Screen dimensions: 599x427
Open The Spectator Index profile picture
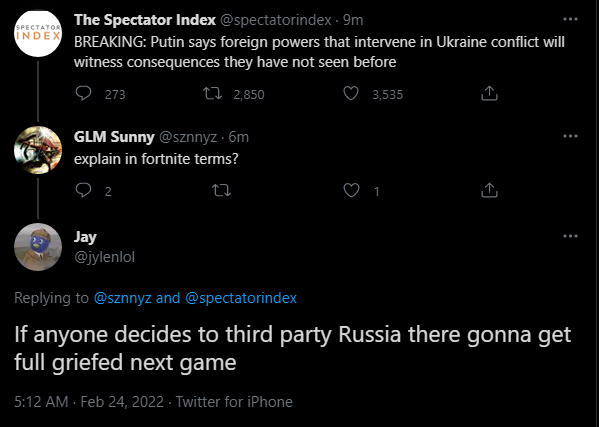tap(38, 33)
